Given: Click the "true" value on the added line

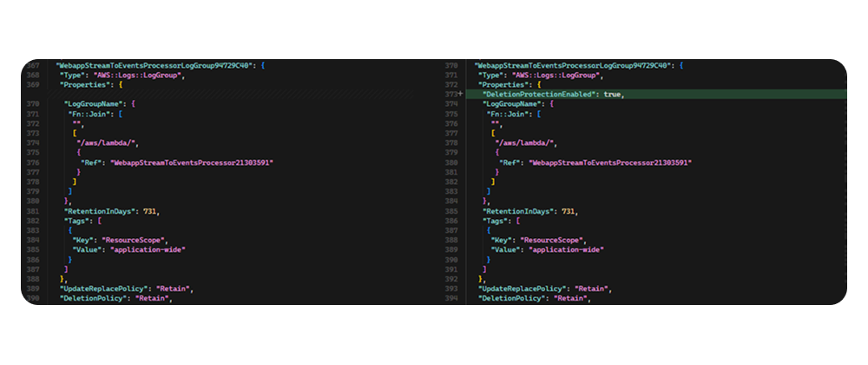Looking at the screenshot, I should pos(614,94).
